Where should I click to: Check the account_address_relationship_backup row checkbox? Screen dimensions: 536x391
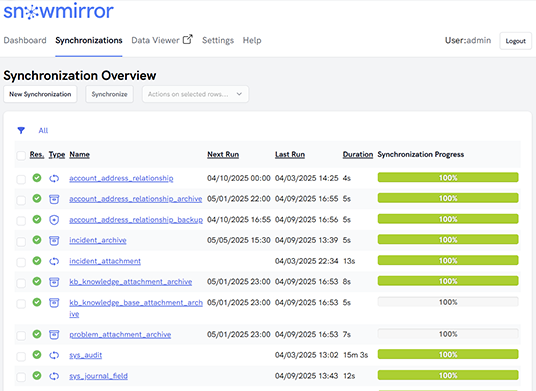tap(21, 221)
